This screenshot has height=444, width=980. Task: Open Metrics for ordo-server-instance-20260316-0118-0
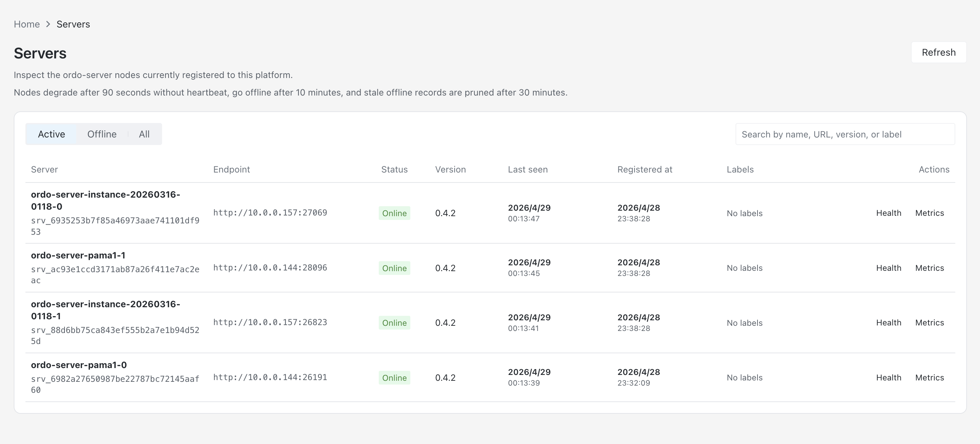click(929, 213)
